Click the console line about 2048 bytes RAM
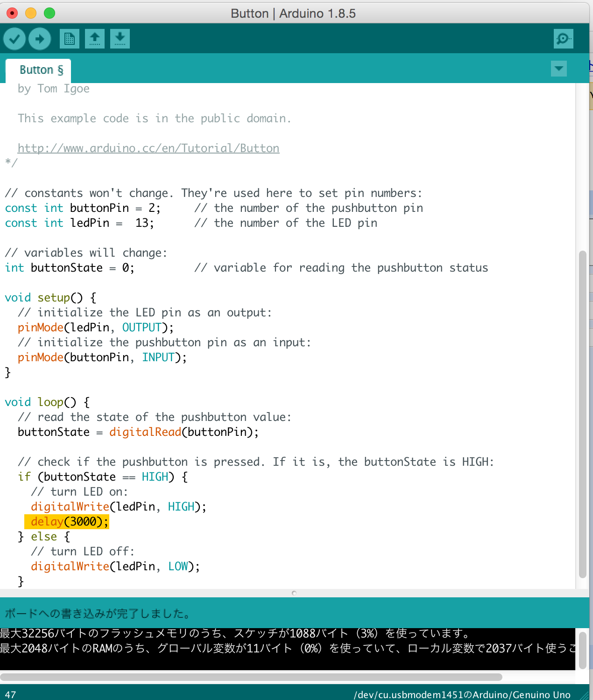593x700 pixels. [x=288, y=648]
